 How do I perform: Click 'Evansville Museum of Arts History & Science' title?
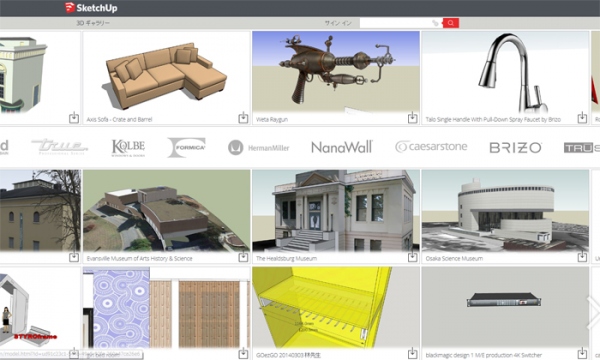139,259
